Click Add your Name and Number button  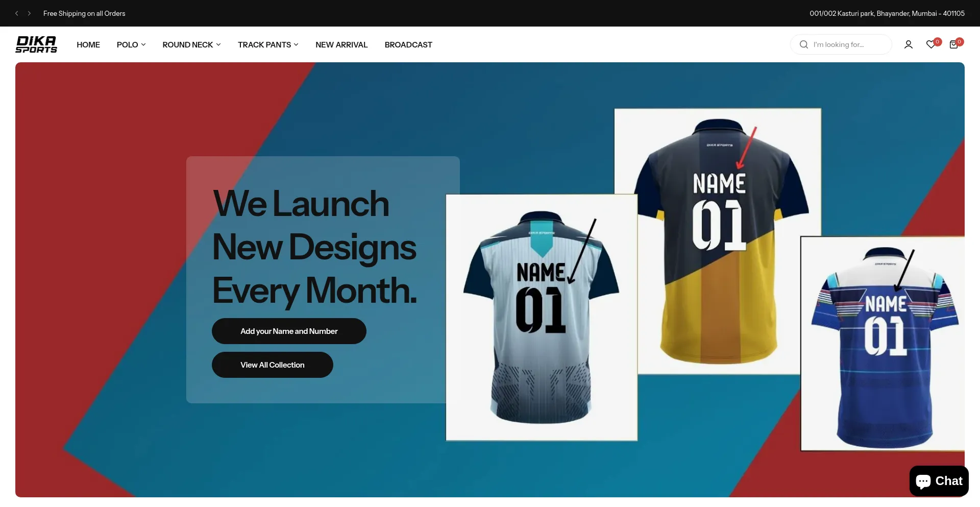[x=289, y=331]
